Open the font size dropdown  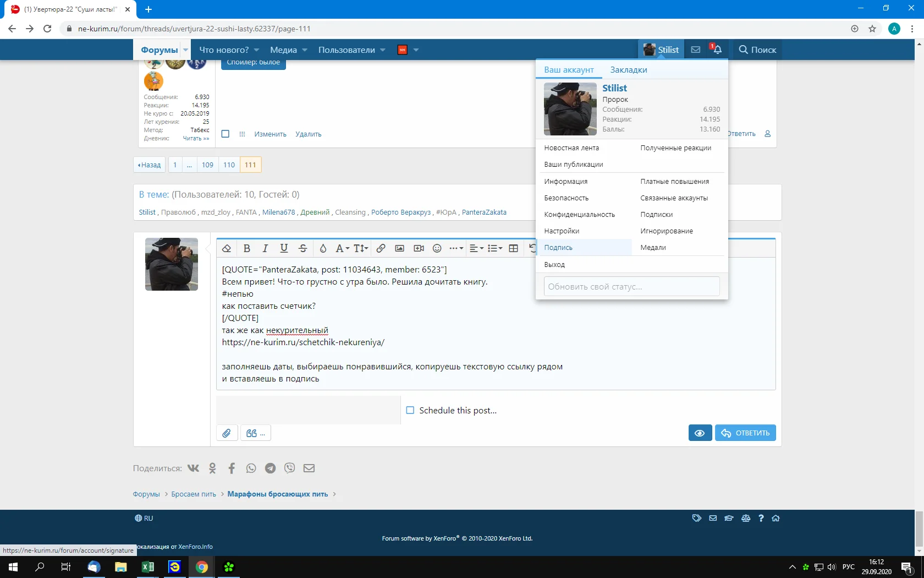361,248
